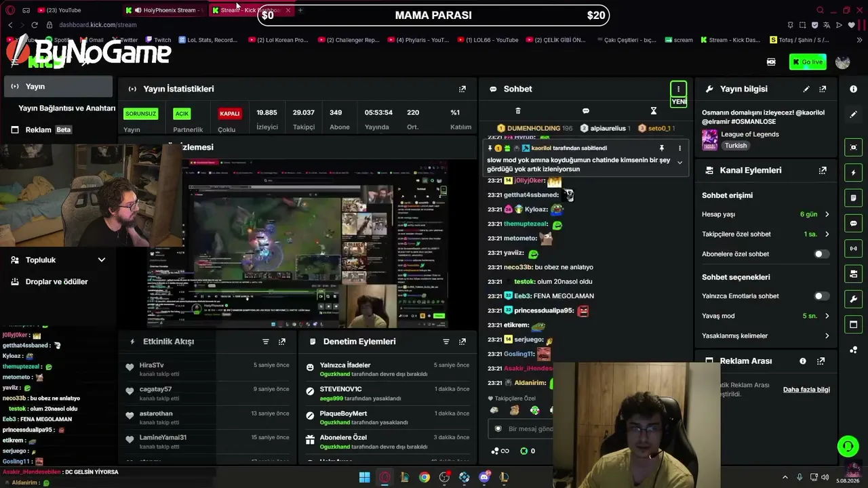Pop out the Reklam Arası panel

point(821,361)
